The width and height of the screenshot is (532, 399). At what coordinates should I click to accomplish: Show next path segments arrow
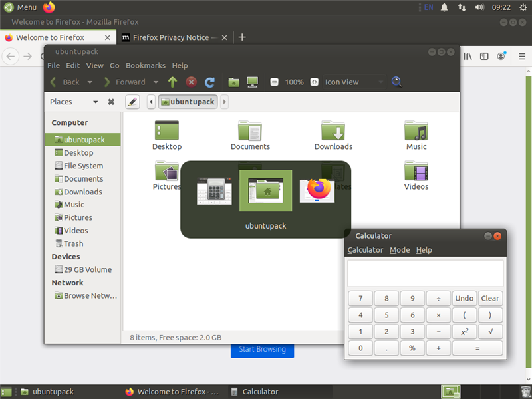[224, 102]
